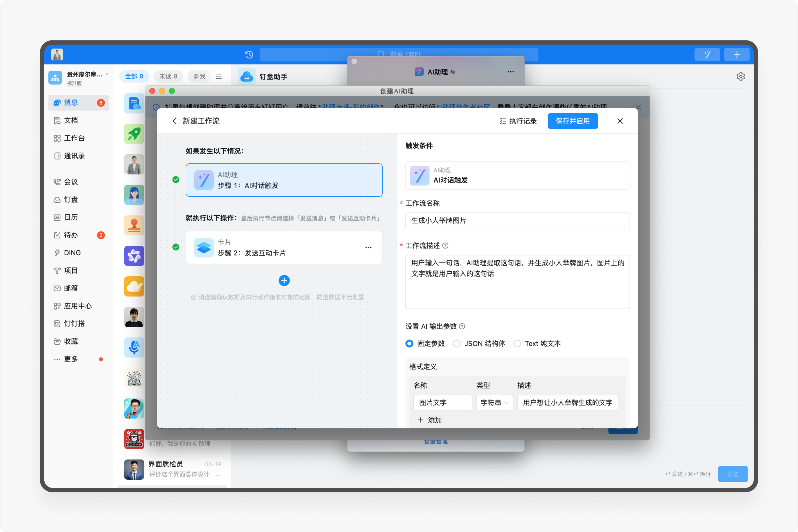Click the AI magic wand button top right
798x532 pixels.
(707, 54)
